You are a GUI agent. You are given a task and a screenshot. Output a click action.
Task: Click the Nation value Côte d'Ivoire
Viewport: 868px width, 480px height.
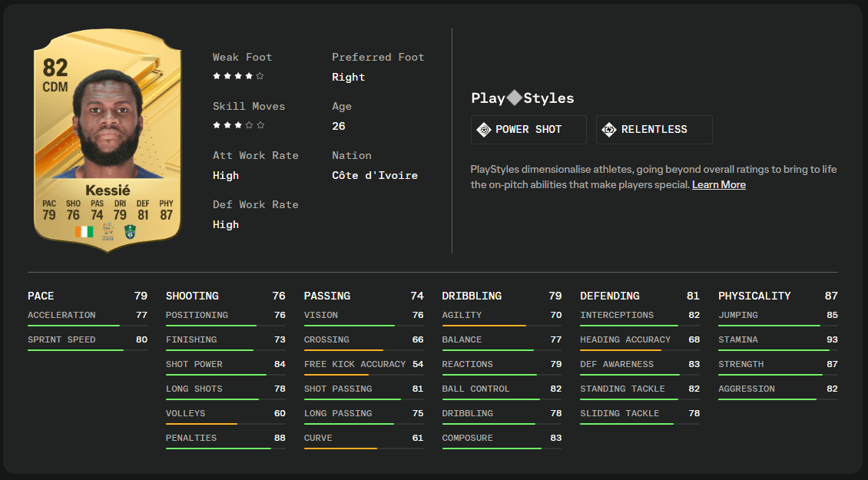click(375, 176)
